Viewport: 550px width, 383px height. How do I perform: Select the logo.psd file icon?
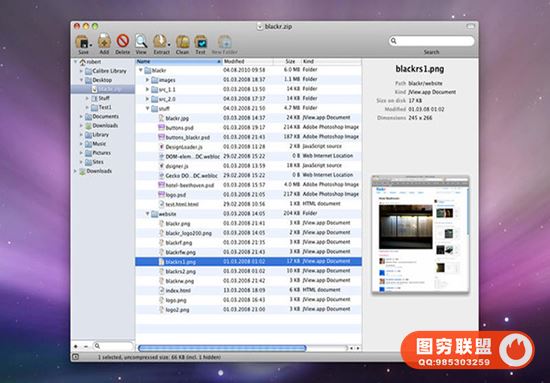(161, 194)
